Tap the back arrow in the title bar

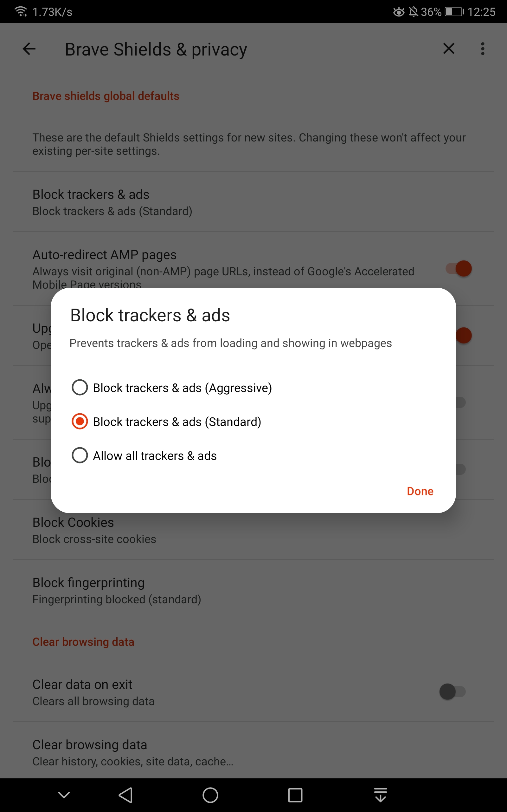pyautogui.click(x=29, y=49)
